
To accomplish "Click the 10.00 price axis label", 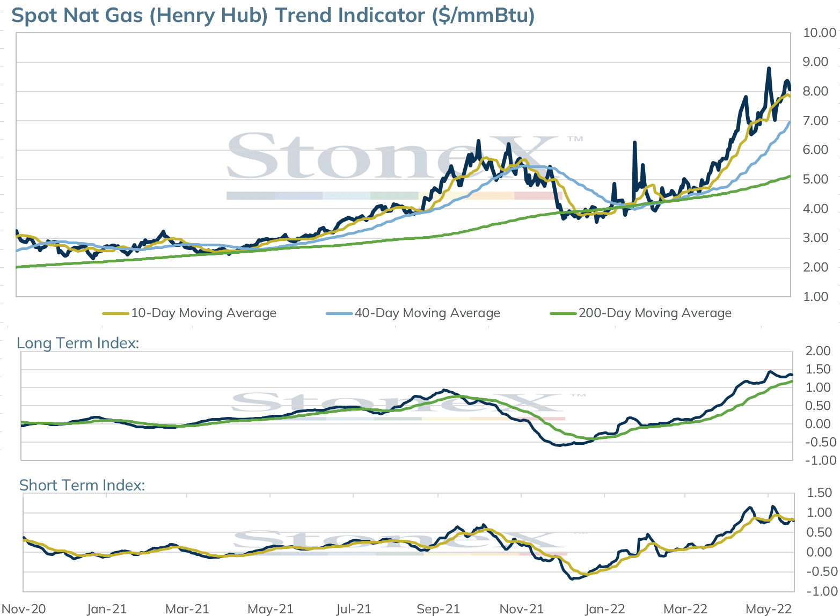I will [820, 33].
